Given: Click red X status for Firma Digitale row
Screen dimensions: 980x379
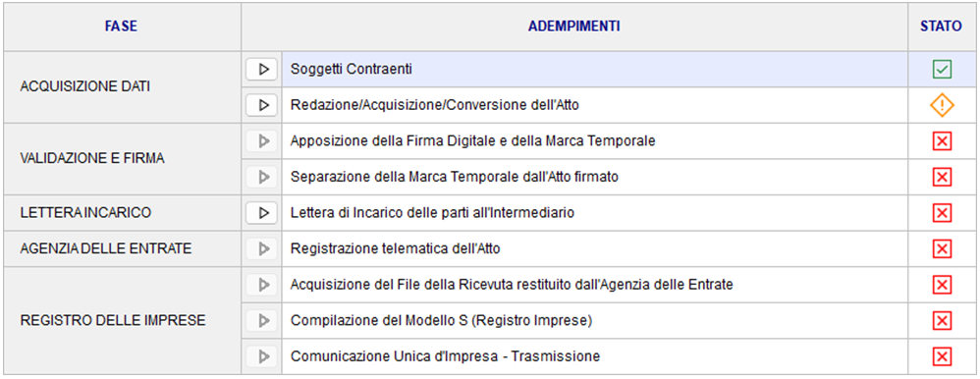Looking at the screenshot, I should point(942,141).
